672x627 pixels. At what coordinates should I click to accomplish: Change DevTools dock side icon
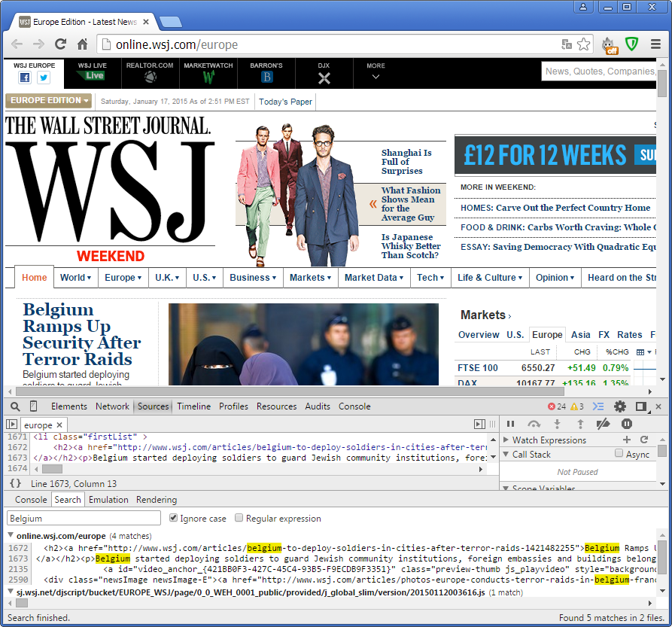pos(642,406)
